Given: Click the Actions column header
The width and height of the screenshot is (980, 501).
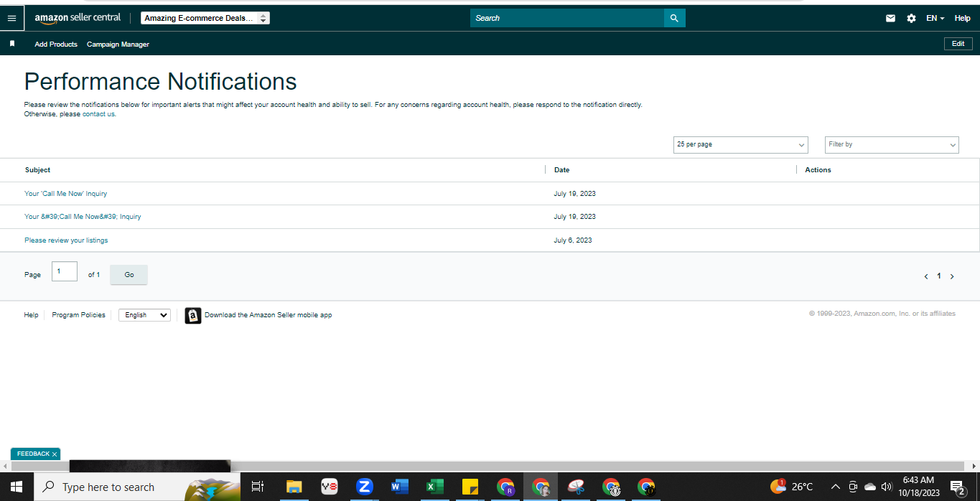Looking at the screenshot, I should [818, 170].
